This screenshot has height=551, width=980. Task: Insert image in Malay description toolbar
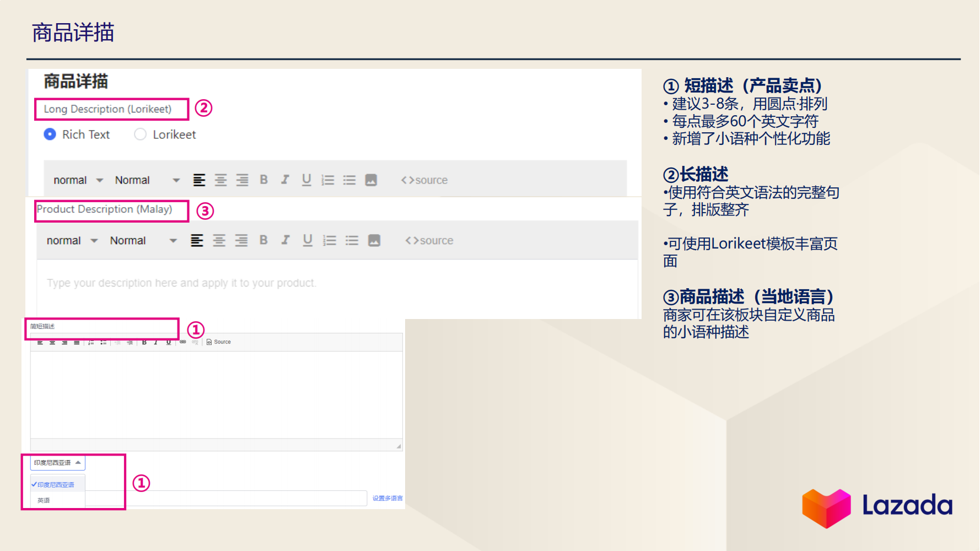[x=374, y=241]
